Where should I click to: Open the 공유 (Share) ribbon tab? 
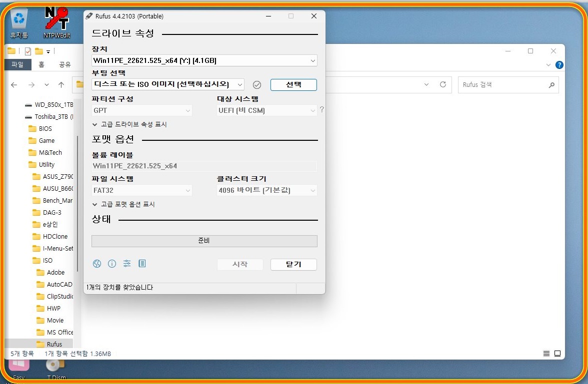[x=65, y=64]
